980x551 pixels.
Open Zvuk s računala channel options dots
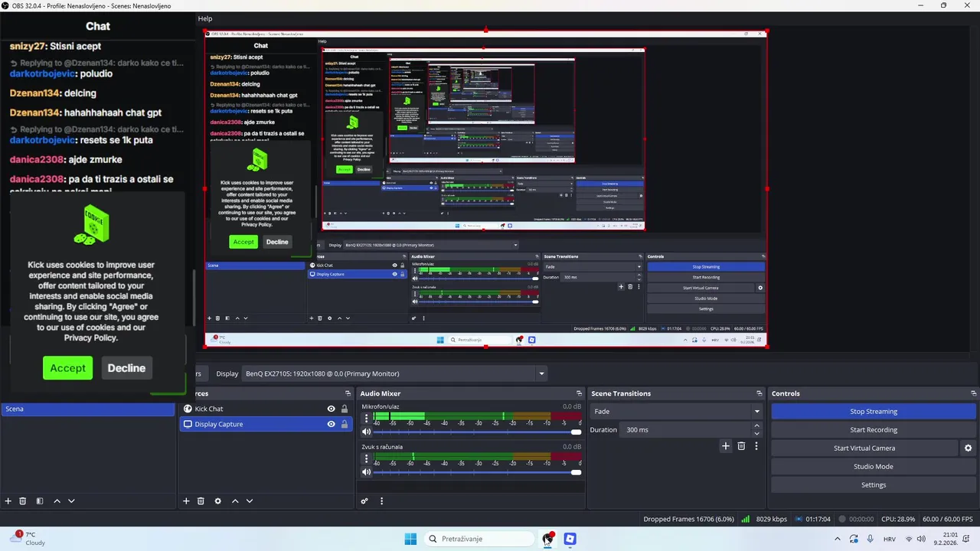point(366,458)
